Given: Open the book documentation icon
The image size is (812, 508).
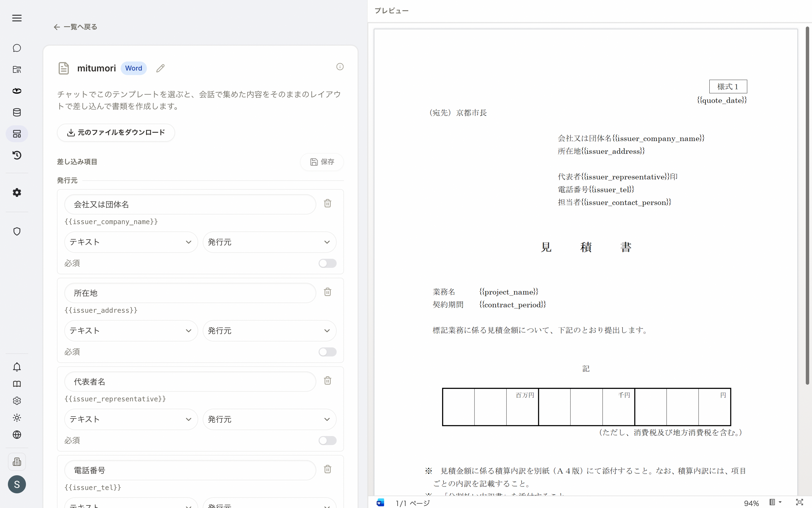Looking at the screenshot, I should click(17, 384).
